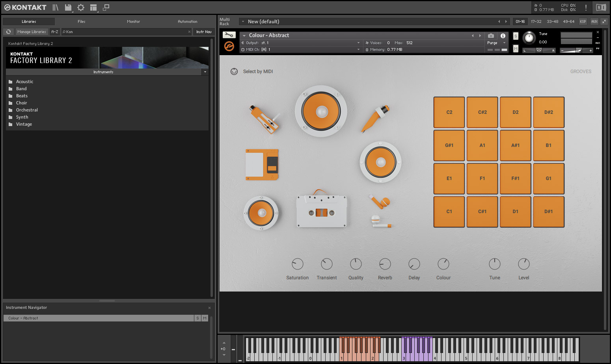
Task: Mute the instrument with the M button
Action: coord(516,48)
